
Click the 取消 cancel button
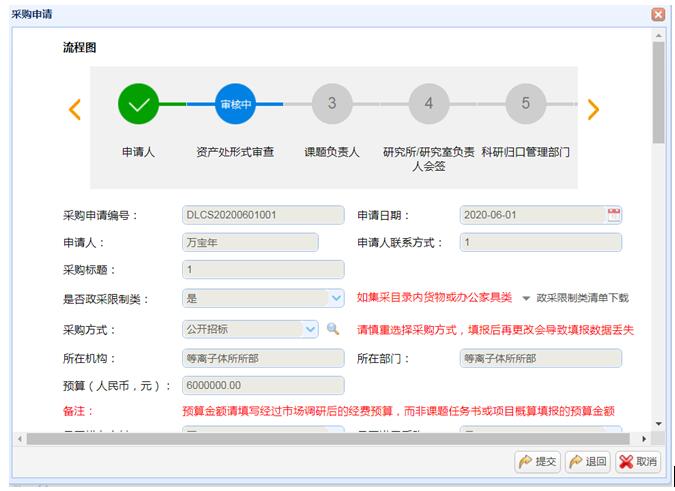(638, 461)
